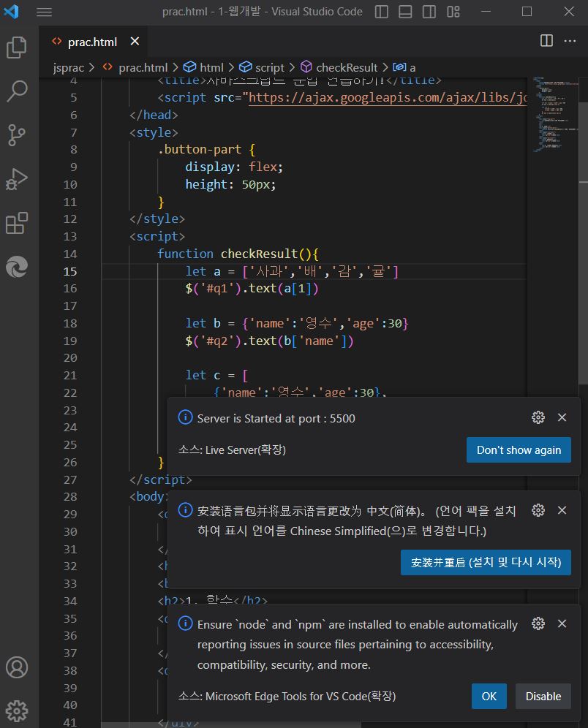Click info icon on Edge Tools notification
Screen dimensions: 588x728
click(185, 623)
